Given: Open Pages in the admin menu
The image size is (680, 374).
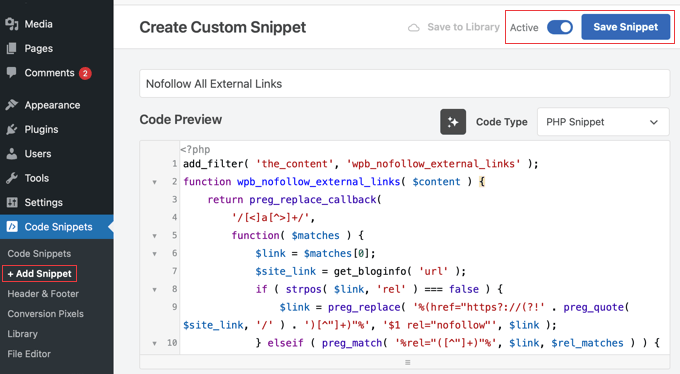Looking at the screenshot, I should [x=39, y=48].
